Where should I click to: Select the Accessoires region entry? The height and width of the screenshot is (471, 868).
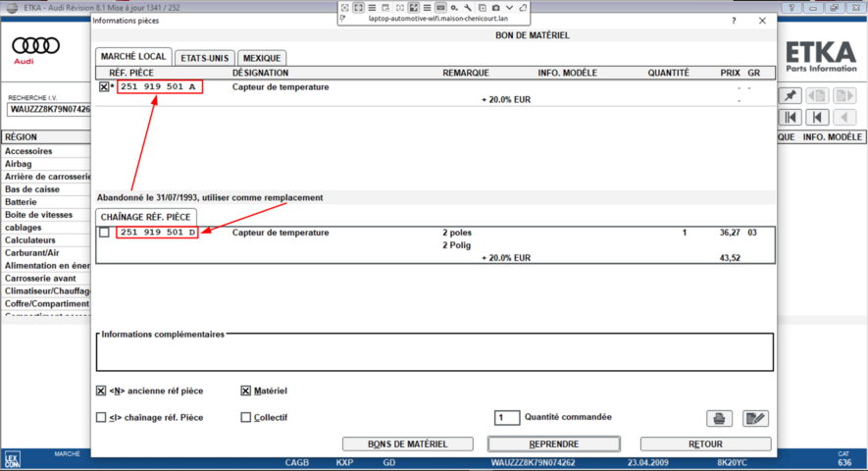[x=28, y=151]
